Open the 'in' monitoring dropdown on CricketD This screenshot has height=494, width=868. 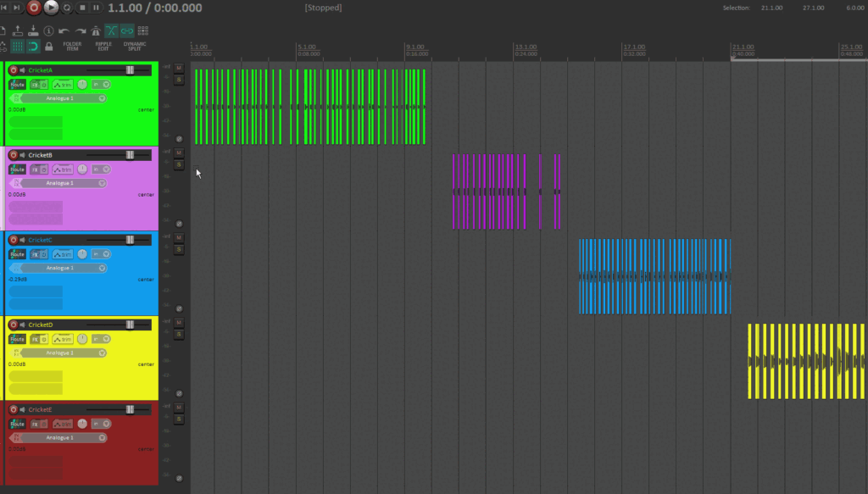tap(101, 339)
